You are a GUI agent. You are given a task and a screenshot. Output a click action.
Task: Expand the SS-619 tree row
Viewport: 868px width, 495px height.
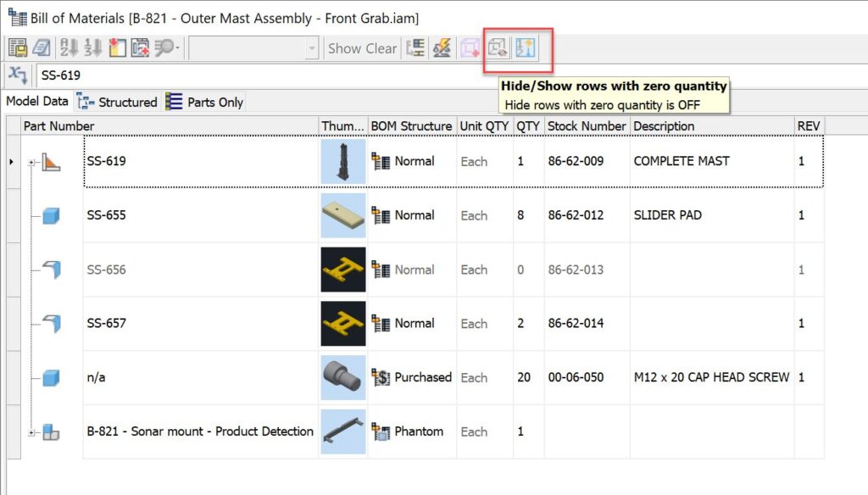pyautogui.click(x=31, y=162)
